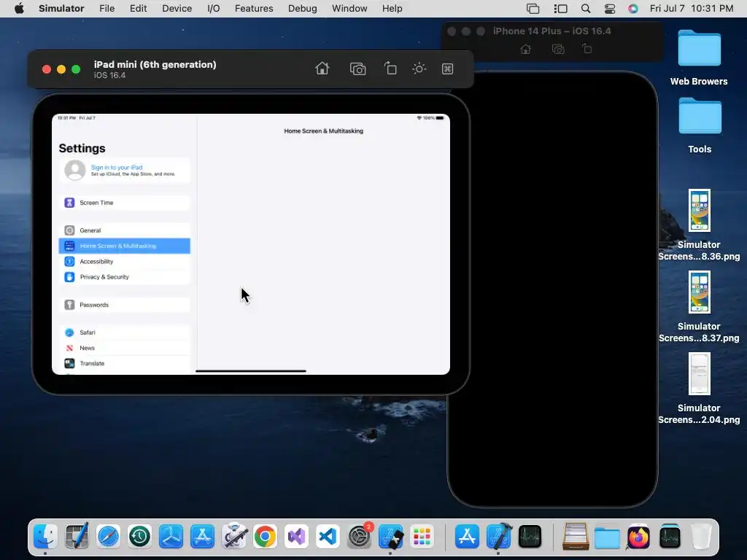
Task: Take a screenshot of the iPad mini simulator
Action: (x=357, y=69)
